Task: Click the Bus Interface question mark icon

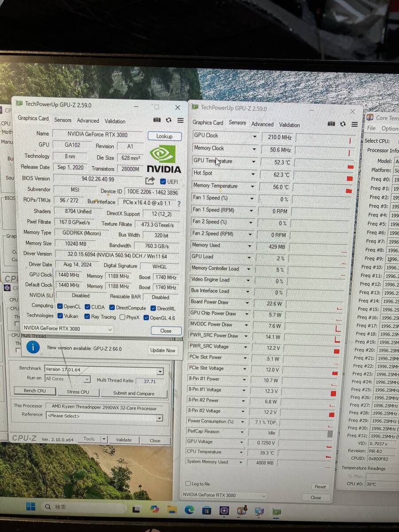Action: point(179,204)
